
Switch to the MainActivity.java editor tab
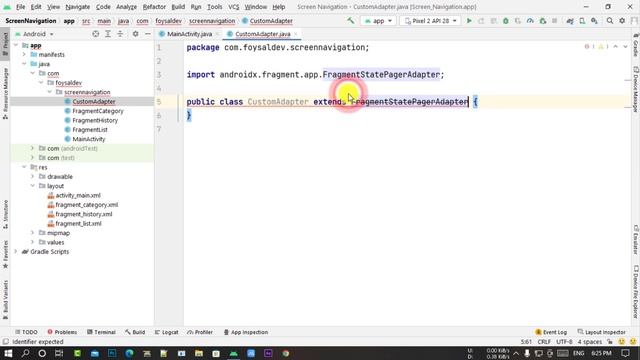(189, 34)
